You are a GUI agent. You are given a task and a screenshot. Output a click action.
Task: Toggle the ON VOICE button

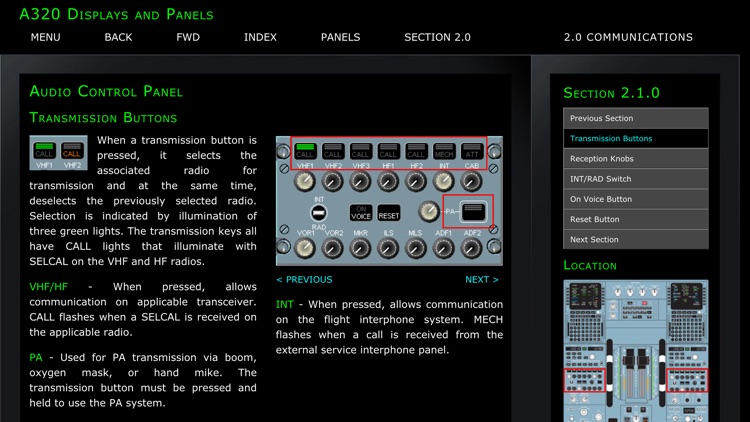pyautogui.click(x=361, y=213)
